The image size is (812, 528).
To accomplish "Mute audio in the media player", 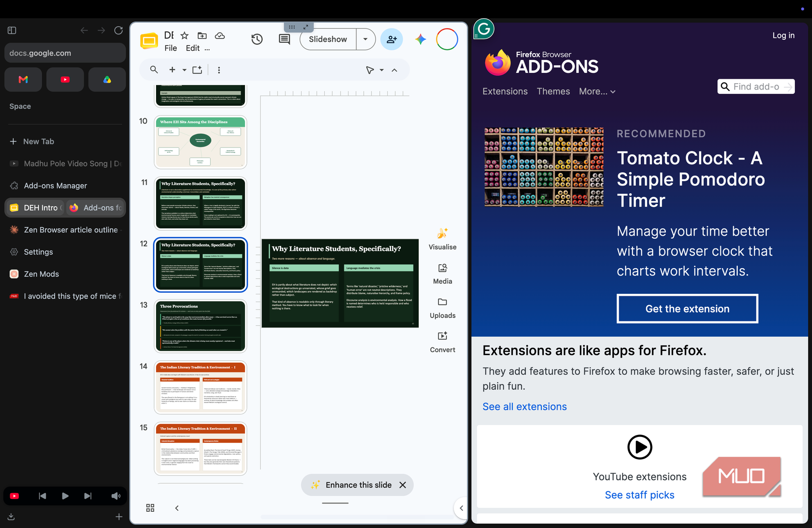I will click(x=116, y=496).
